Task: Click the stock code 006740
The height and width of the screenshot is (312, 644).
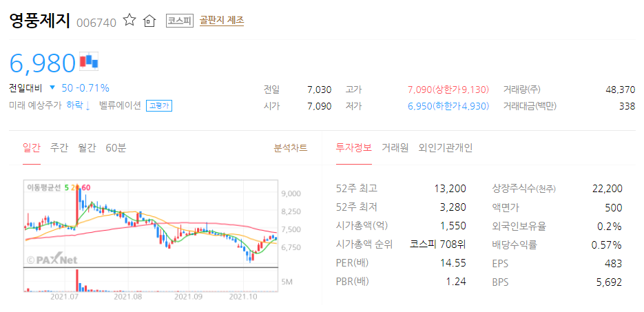Action: pos(96,22)
